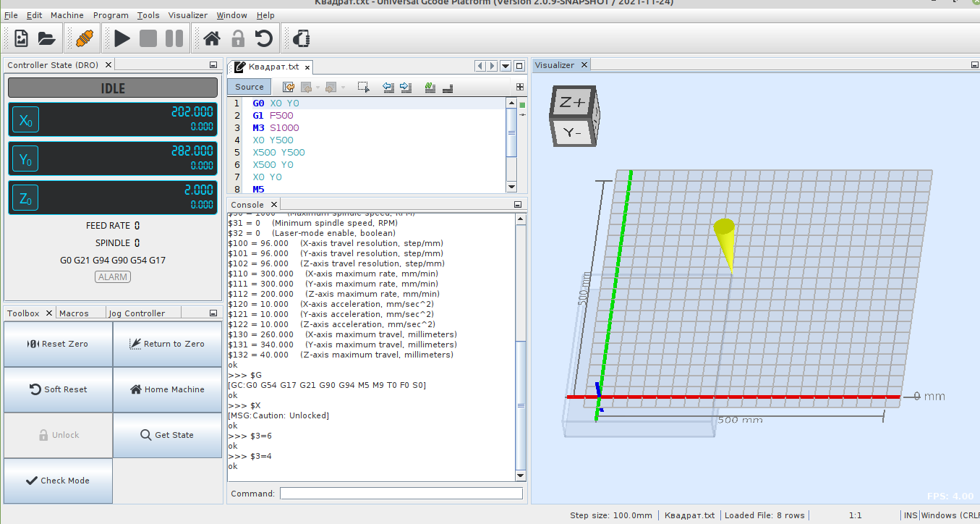Click the Get State button
Image resolution: width=980 pixels, height=524 pixels.
(167, 435)
